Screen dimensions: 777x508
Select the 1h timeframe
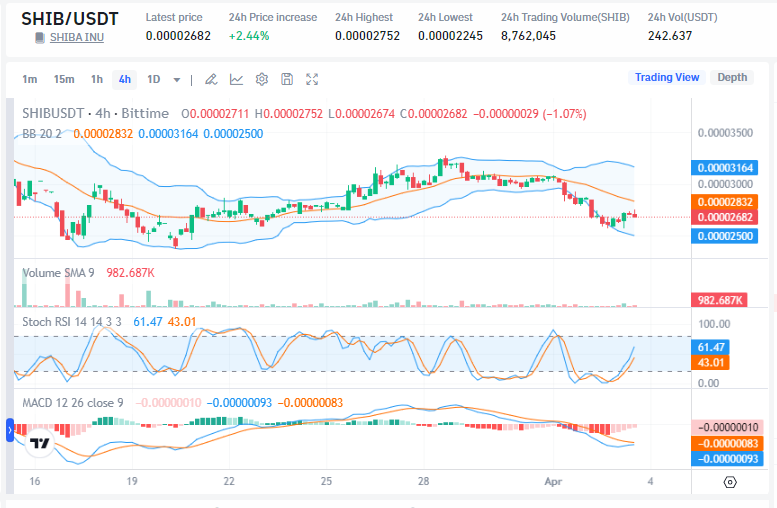coord(97,79)
